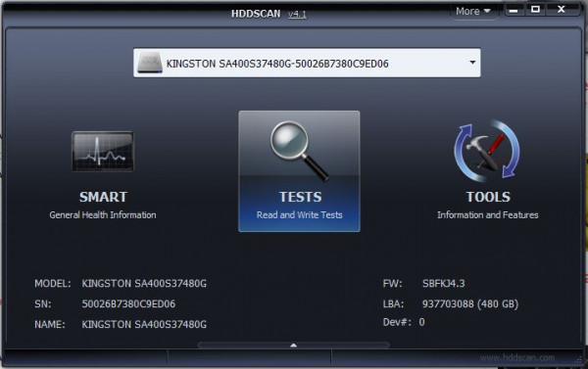Click the LBA value 937703088 (480 GB)
Screen dimensions: 588x369
click(x=470, y=303)
